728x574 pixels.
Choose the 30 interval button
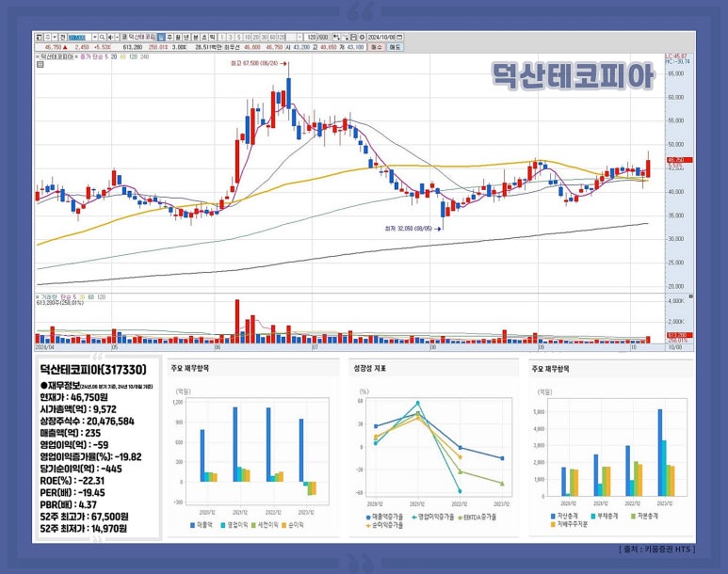click(x=265, y=37)
